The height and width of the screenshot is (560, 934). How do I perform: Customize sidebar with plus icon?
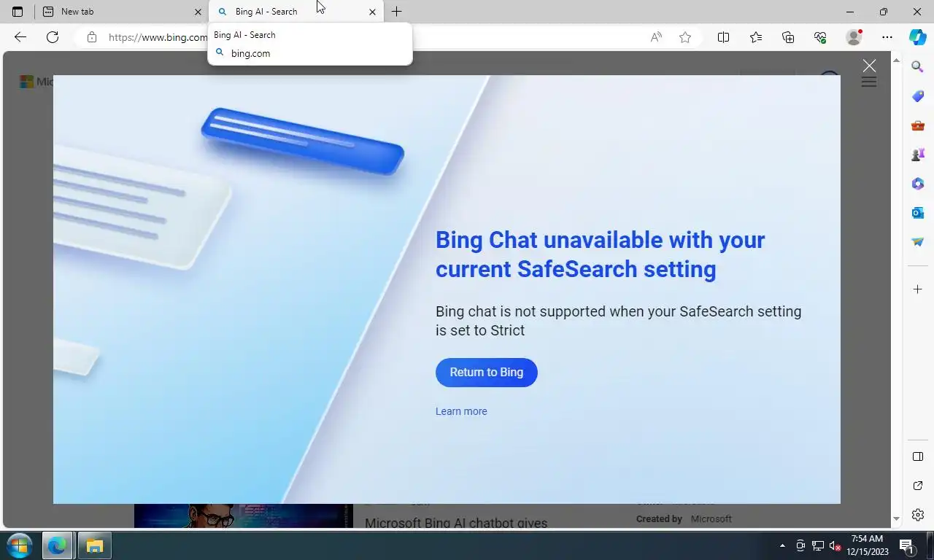point(918,289)
